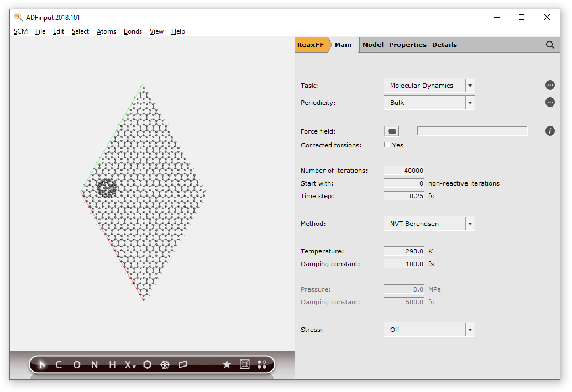Image resolution: width=572 pixels, height=392 pixels.
Task: Open the View menu
Action: [156, 31]
